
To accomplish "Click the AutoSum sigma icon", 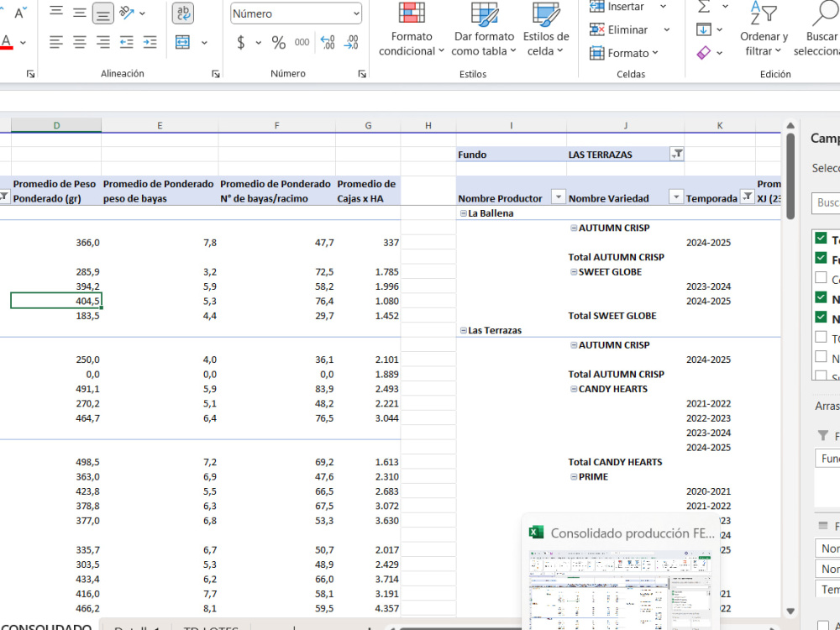I will click(704, 7).
